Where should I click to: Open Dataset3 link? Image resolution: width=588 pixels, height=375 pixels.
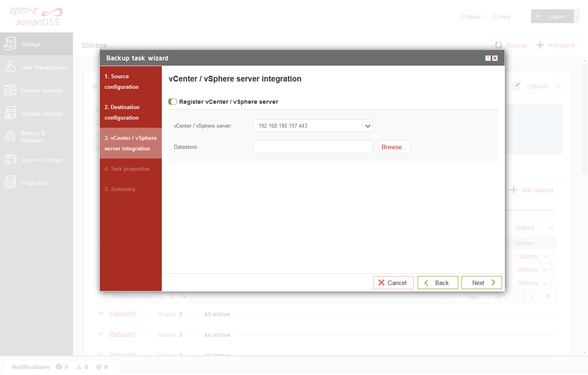pyautogui.click(x=122, y=334)
